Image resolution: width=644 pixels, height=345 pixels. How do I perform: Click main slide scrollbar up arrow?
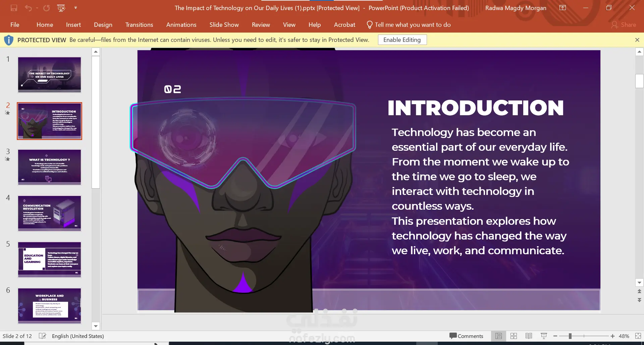639,52
